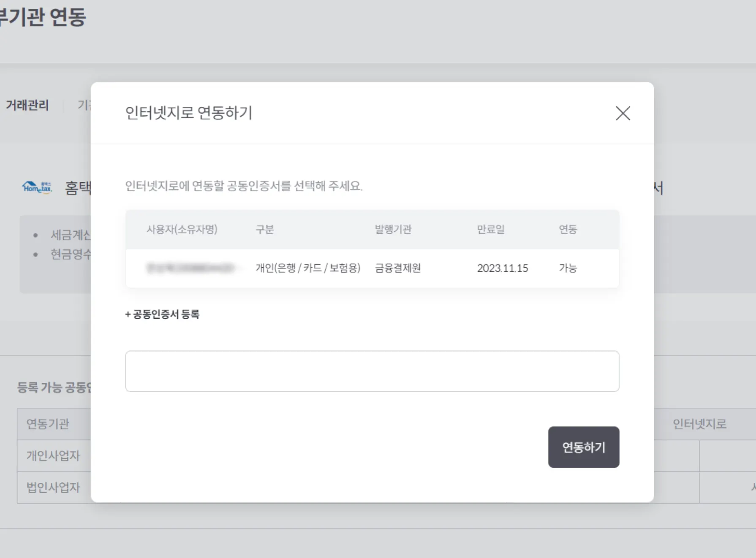The width and height of the screenshot is (756, 558).
Task: Click the 만료일 column header
Action: [x=490, y=229]
